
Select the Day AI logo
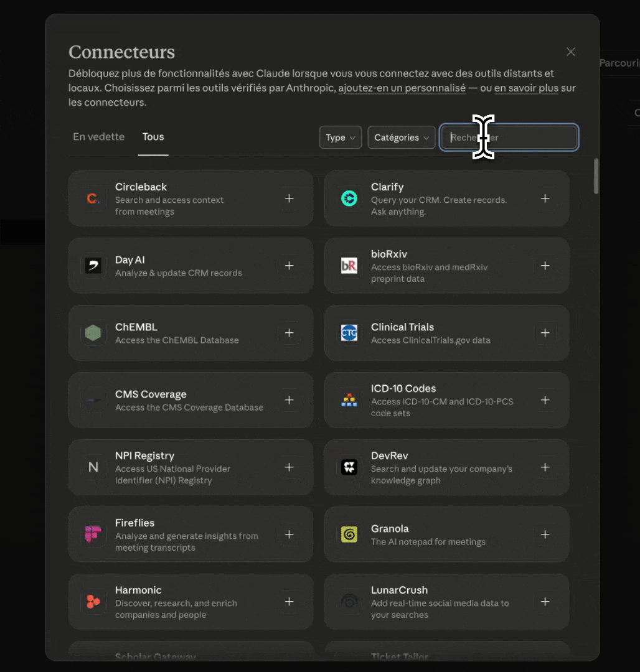pos(93,266)
